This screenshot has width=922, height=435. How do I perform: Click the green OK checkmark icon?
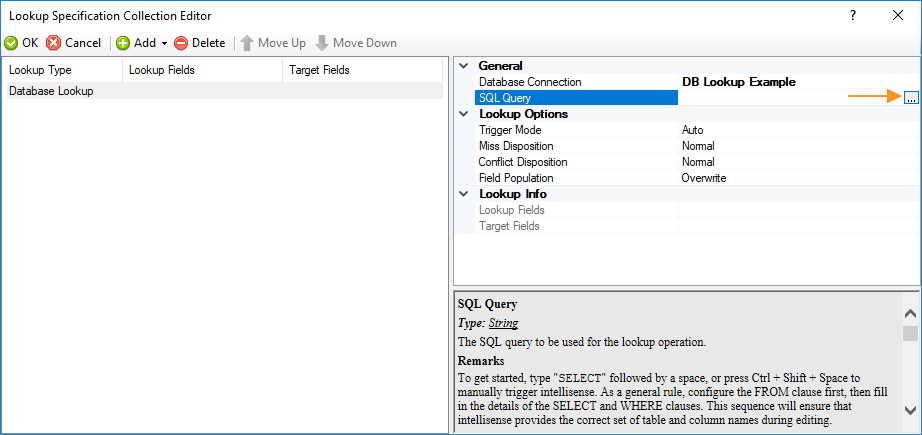click(x=11, y=43)
